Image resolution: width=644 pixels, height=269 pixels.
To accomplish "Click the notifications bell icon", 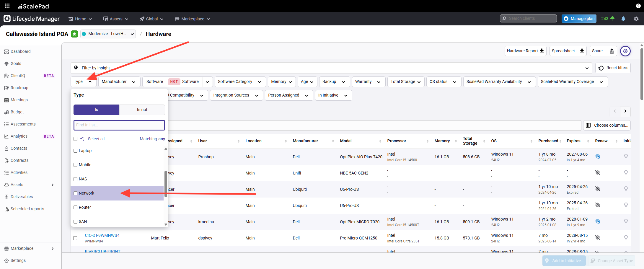I will (x=623, y=19).
